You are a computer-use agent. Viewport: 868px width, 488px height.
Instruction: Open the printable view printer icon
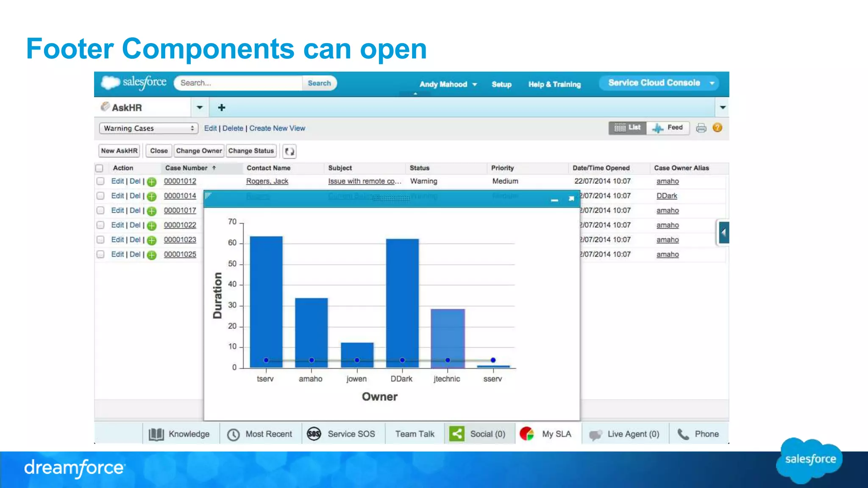(701, 128)
